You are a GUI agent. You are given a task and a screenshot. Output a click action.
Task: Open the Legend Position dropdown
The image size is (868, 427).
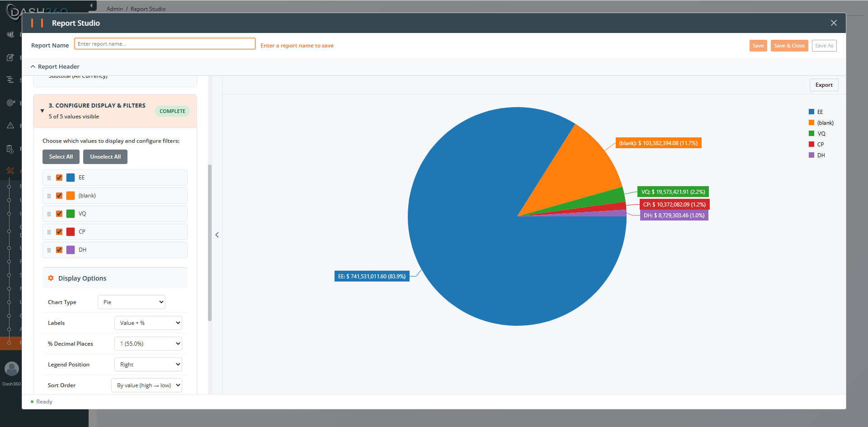pos(148,365)
